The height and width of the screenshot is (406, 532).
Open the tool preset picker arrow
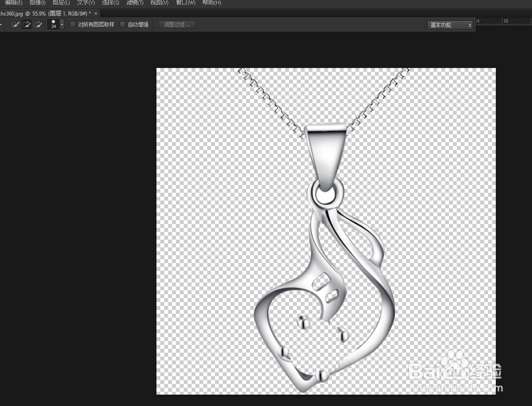(1, 25)
